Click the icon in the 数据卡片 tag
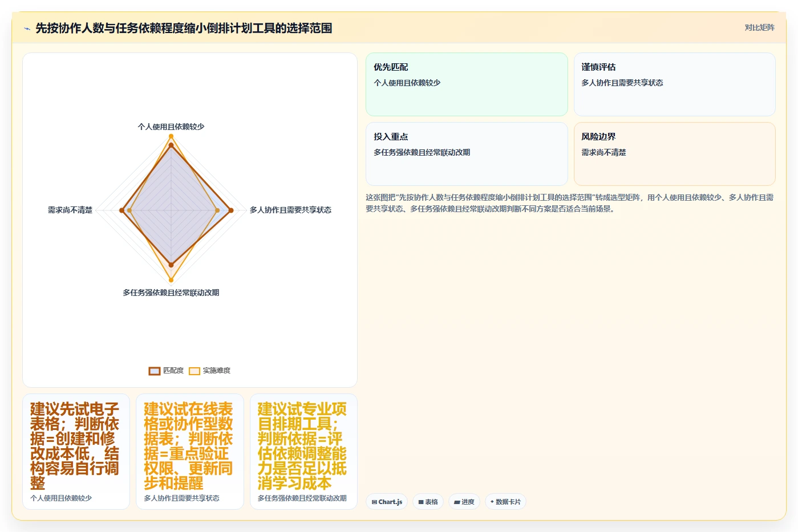 [x=492, y=502]
